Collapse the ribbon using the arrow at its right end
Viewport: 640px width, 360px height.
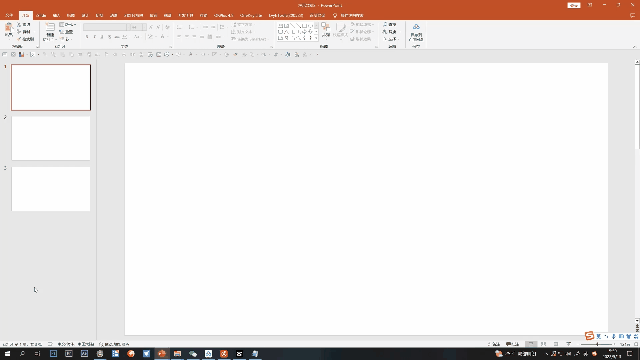[x=634, y=47]
